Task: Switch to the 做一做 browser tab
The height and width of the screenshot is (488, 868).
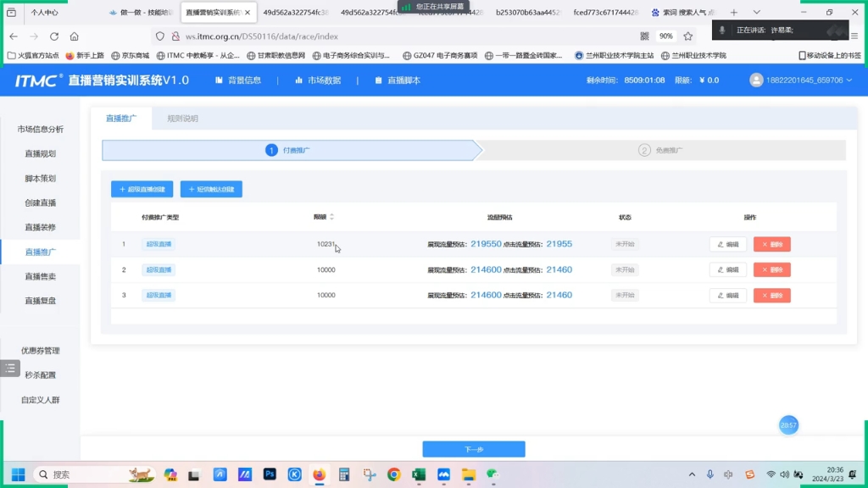Action: [142, 12]
